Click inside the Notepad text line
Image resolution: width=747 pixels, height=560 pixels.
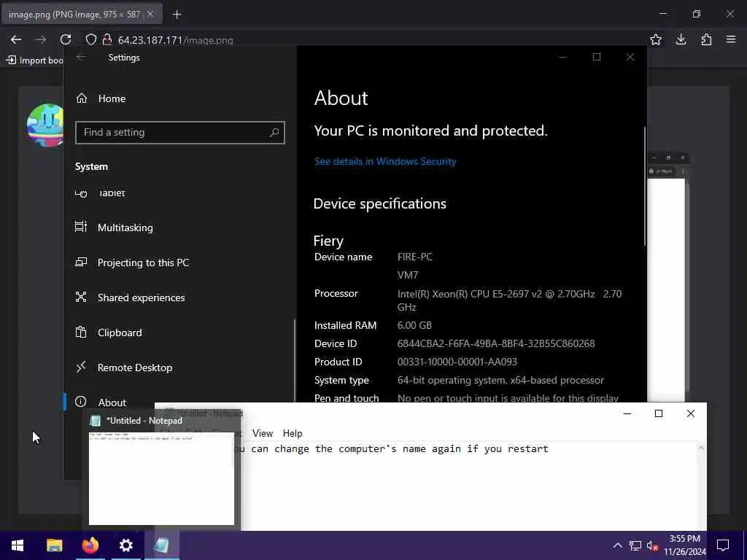[395, 449]
